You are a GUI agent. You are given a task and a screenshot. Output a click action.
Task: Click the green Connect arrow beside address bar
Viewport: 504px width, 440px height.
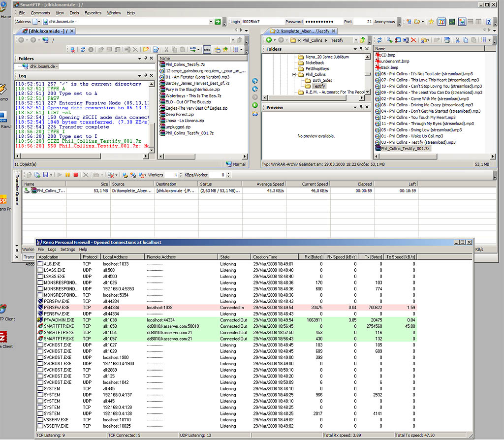coord(218,22)
